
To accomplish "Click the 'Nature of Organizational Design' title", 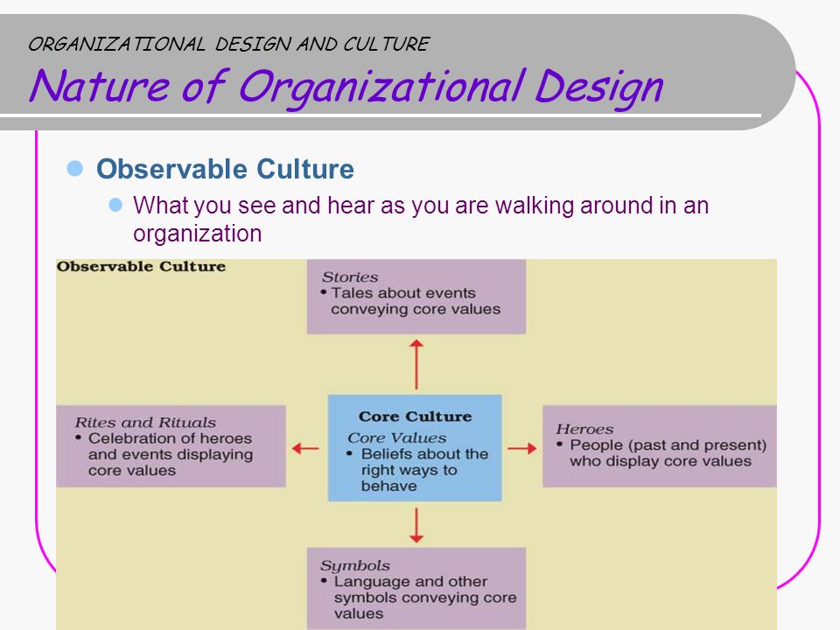I will [346, 87].
